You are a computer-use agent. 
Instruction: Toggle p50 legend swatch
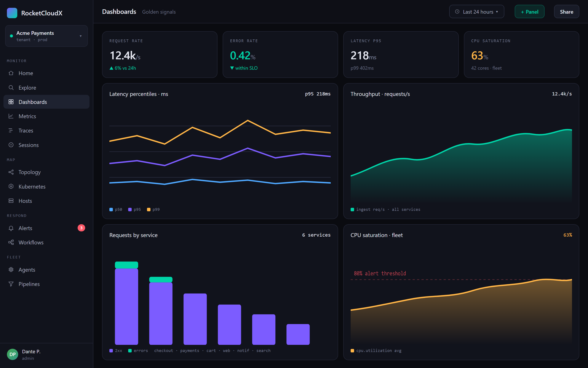[x=111, y=210]
